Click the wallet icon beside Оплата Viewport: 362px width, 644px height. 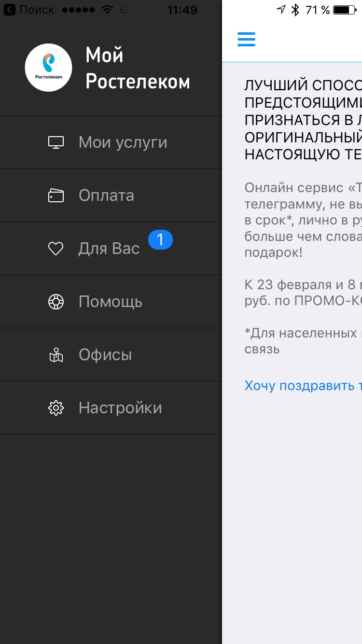[56, 196]
